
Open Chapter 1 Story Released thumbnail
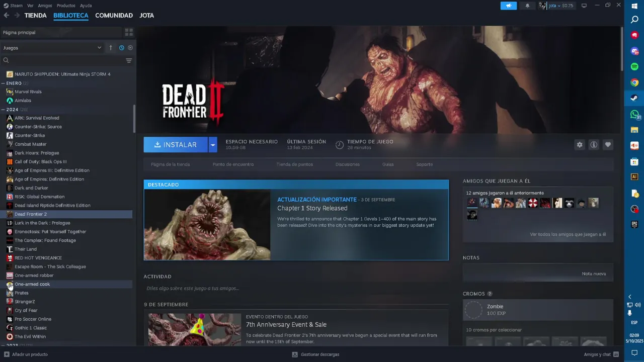click(x=207, y=225)
